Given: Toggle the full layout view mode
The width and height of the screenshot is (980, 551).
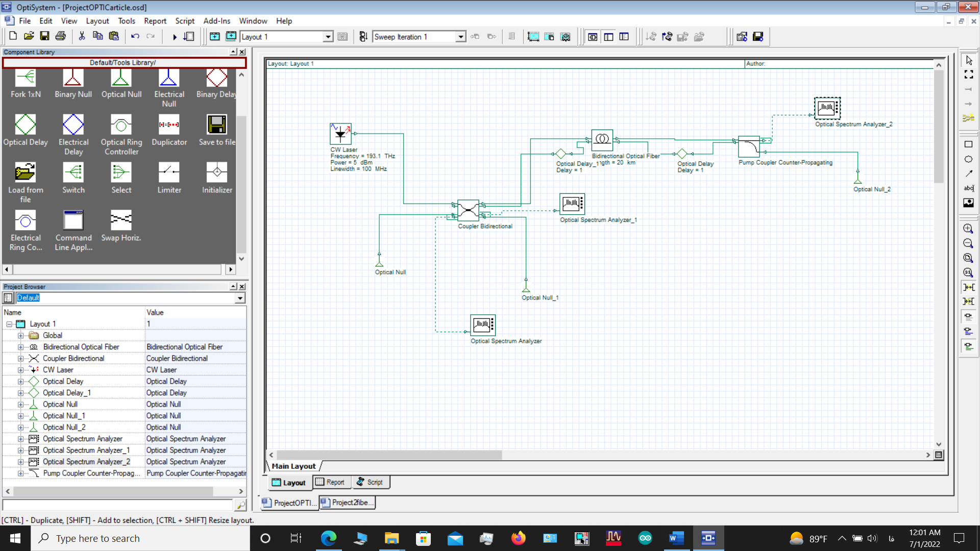Looking at the screenshot, I should (x=593, y=36).
